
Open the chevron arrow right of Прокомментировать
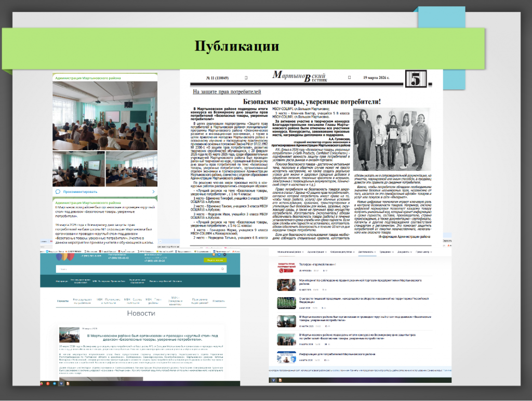pos(153,192)
